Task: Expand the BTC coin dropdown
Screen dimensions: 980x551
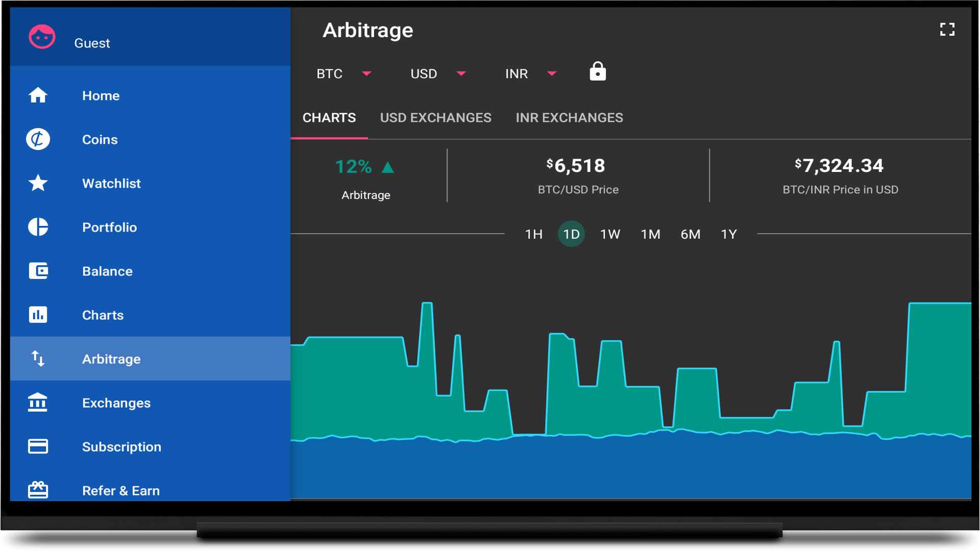Action: pyautogui.click(x=366, y=74)
